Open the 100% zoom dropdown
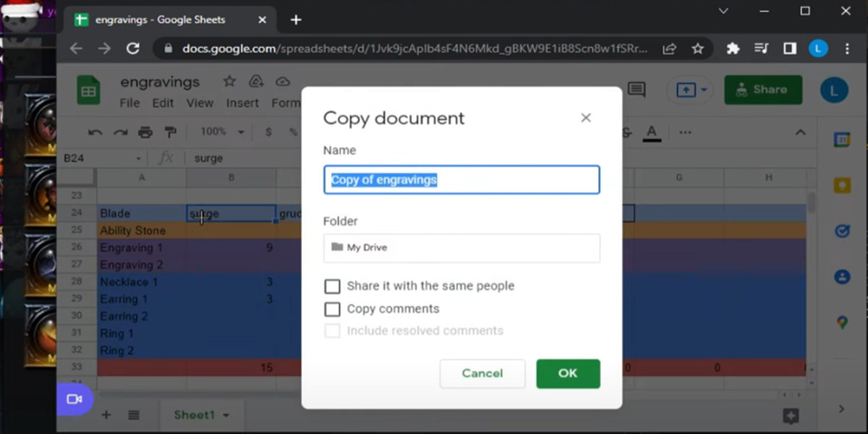This screenshot has height=434, width=868. (x=223, y=132)
